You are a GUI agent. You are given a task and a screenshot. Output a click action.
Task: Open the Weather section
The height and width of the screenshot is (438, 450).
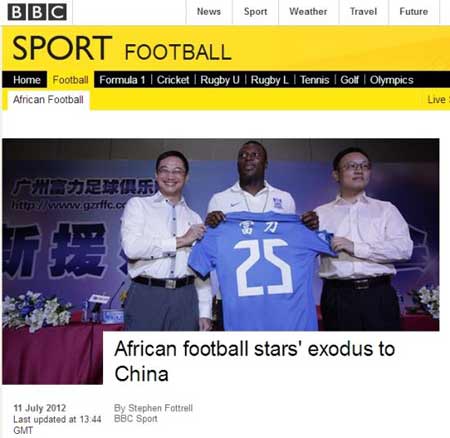pos(308,12)
